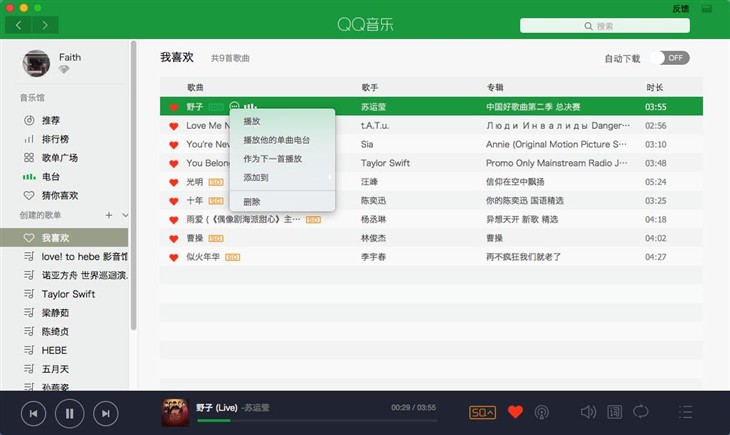Click heart in the player bar

515,412
